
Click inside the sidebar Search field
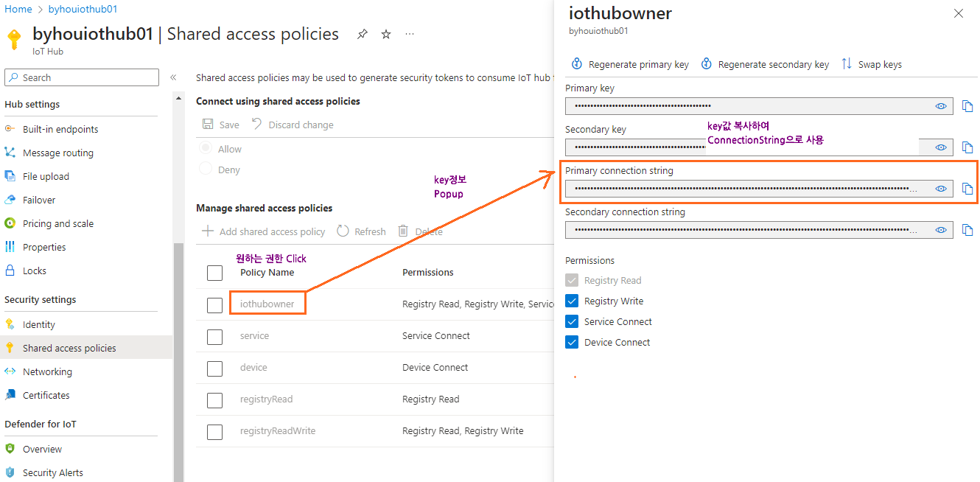tap(81, 77)
